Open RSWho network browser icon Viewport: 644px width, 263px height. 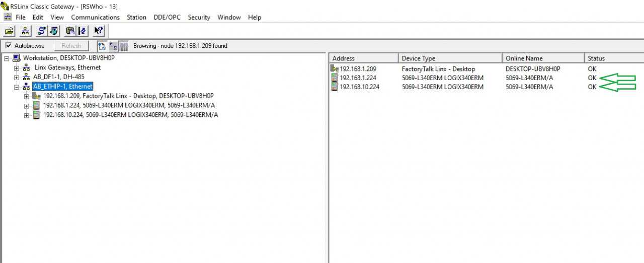[25, 31]
